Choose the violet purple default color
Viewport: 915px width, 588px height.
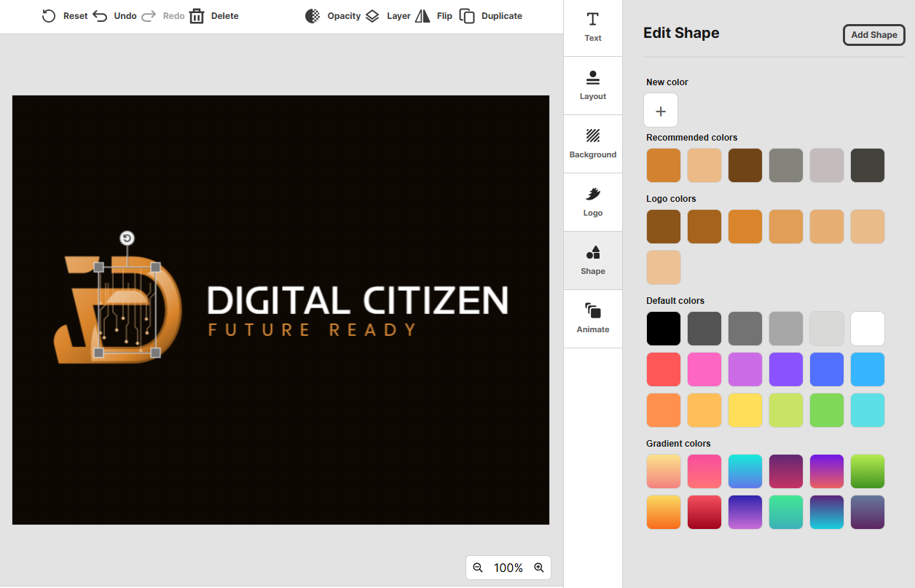coord(786,369)
